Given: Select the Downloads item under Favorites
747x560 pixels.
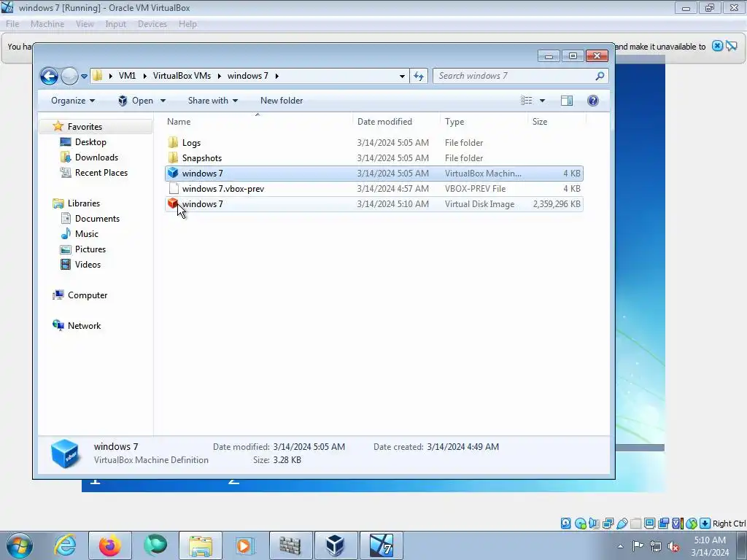Looking at the screenshot, I should click(x=96, y=157).
